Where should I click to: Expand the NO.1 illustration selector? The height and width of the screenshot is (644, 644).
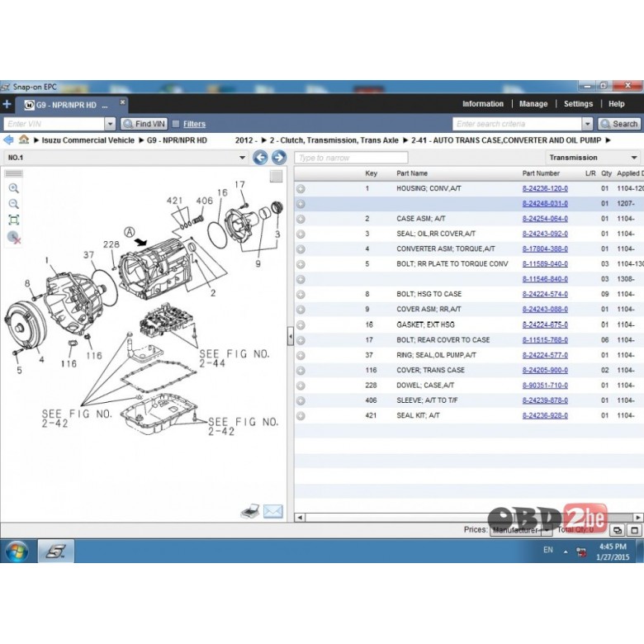242,158
